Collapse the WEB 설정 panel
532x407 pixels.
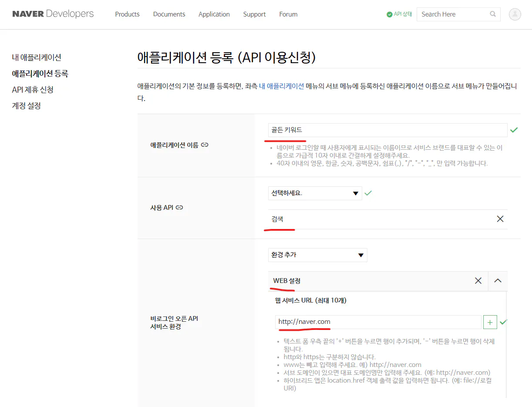click(x=498, y=281)
